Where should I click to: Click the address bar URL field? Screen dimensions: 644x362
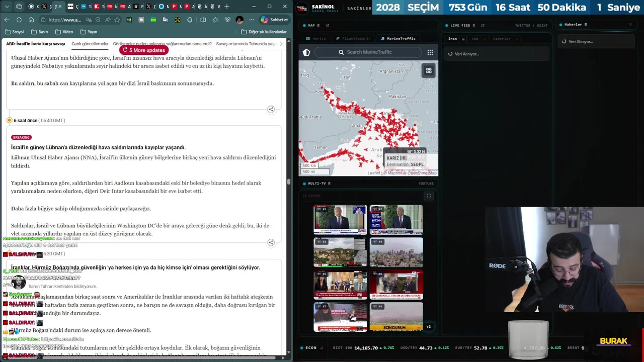pyautogui.click(x=64, y=20)
